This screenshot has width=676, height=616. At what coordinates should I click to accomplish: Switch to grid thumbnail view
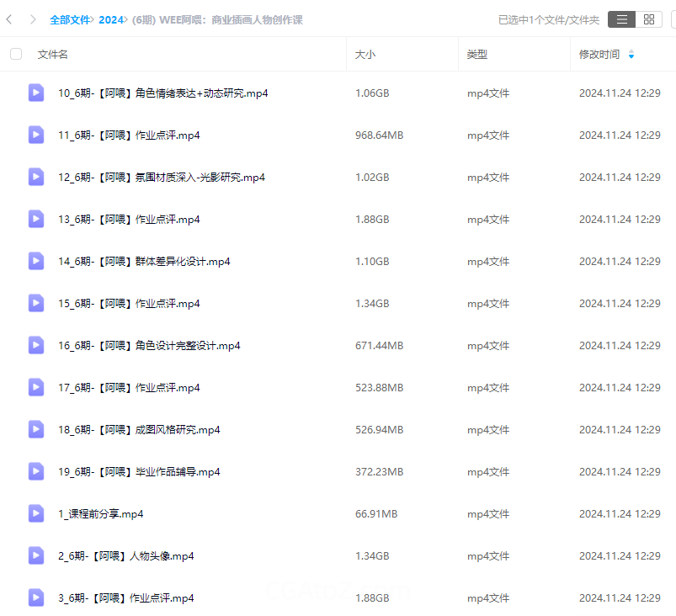click(647, 19)
